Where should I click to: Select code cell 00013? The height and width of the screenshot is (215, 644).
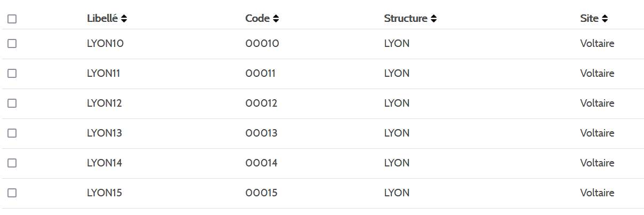pos(261,133)
